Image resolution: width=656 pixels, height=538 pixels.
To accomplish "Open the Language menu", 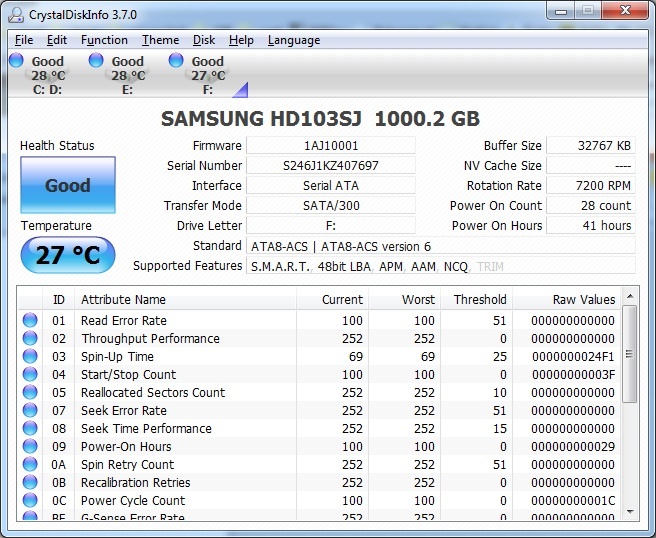I will point(294,40).
